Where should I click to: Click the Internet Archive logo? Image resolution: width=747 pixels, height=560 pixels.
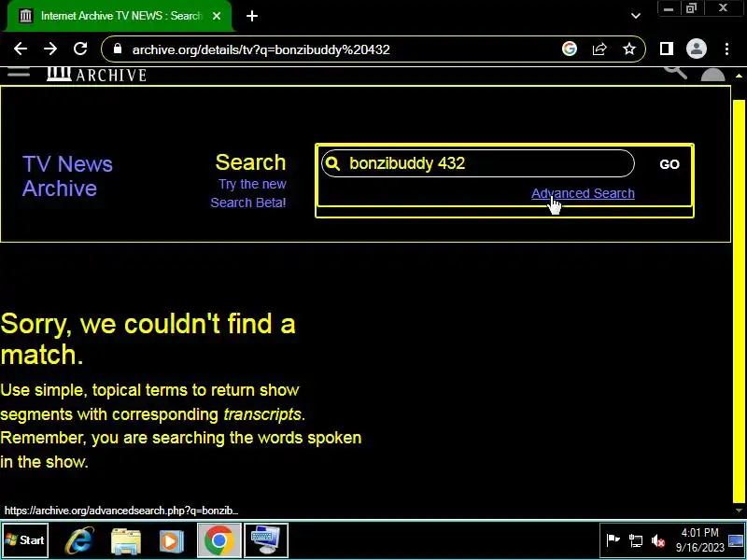pyautogui.click(x=97, y=75)
